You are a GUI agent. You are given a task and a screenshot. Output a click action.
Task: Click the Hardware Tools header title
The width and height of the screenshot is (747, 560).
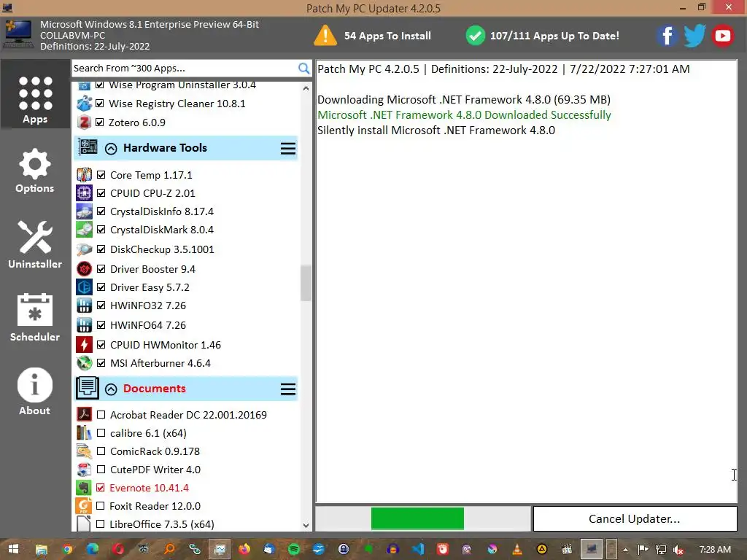[165, 147]
